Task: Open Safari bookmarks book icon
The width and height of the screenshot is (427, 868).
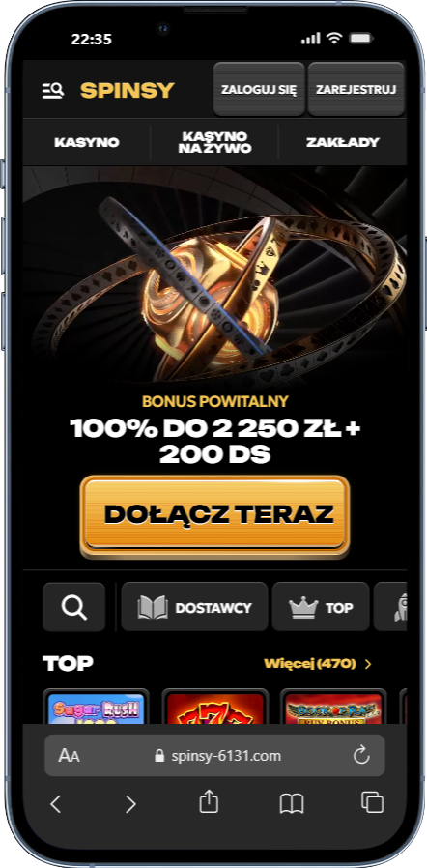Action: 292,803
